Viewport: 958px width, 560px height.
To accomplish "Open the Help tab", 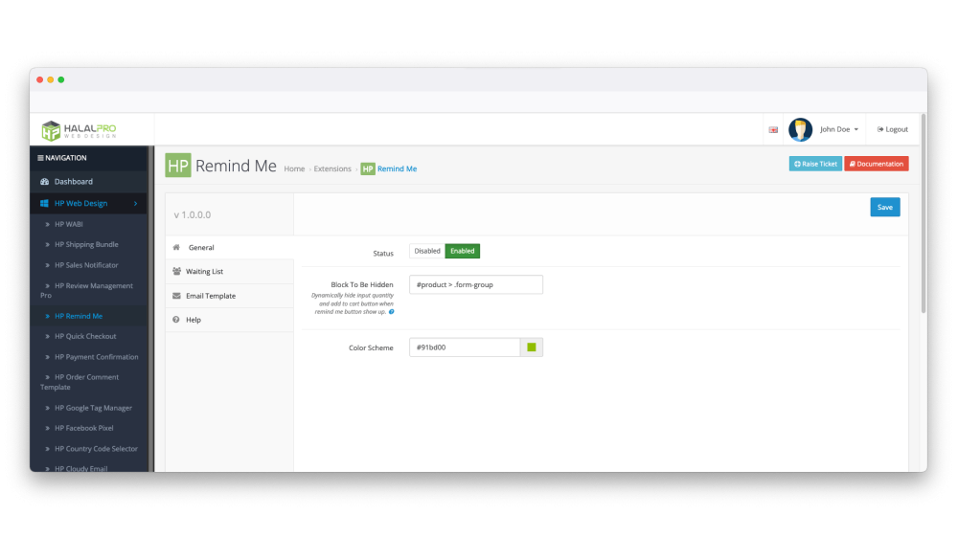I will pos(194,320).
